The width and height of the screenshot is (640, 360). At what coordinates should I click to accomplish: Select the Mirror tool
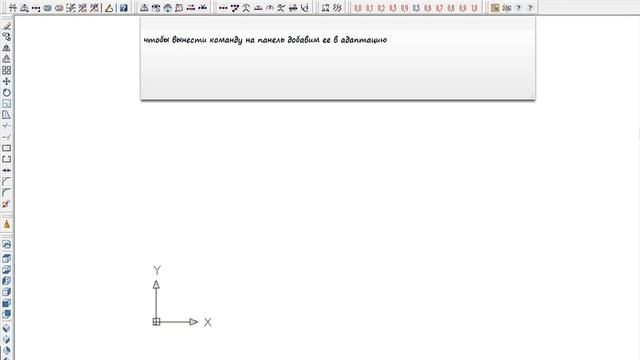click(x=7, y=48)
